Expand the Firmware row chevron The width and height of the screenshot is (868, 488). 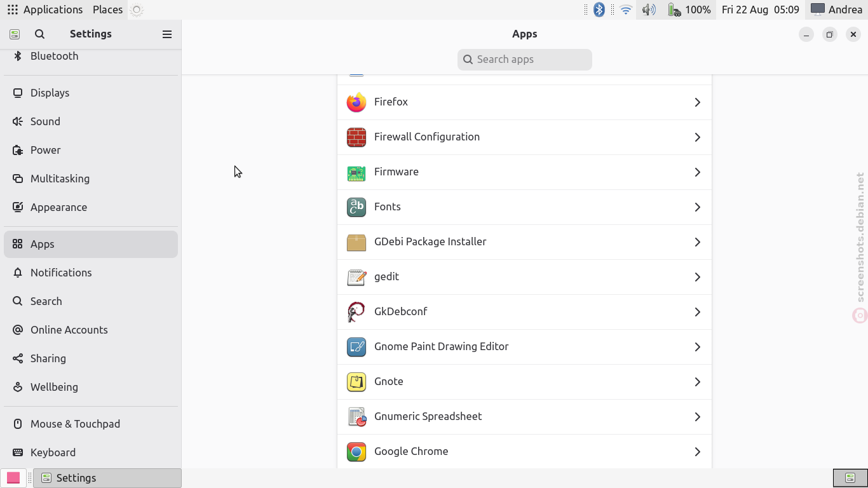[x=697, y=172]
